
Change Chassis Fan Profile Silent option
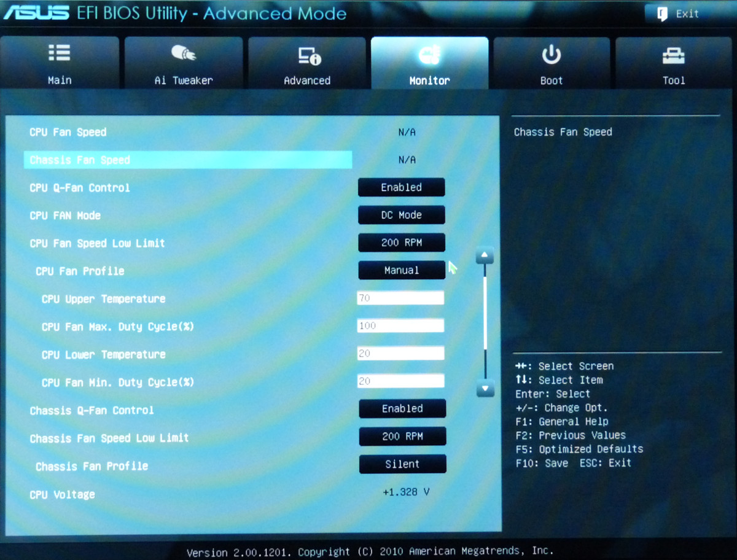point(402,464)
